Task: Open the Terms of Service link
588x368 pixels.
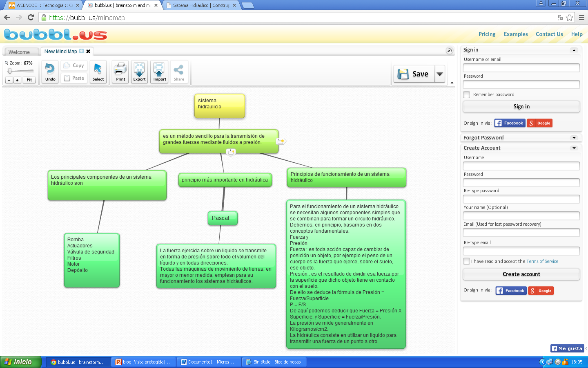Action: tap(542, 261)
